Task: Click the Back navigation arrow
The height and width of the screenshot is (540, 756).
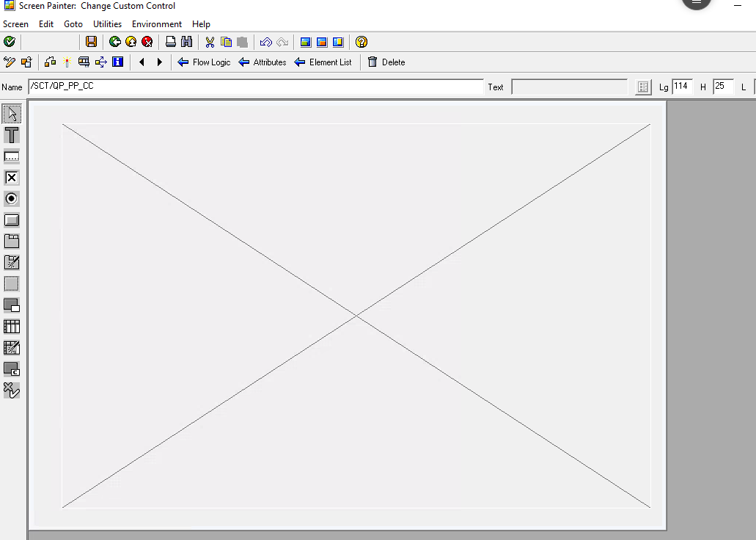Action: (114, 42)
